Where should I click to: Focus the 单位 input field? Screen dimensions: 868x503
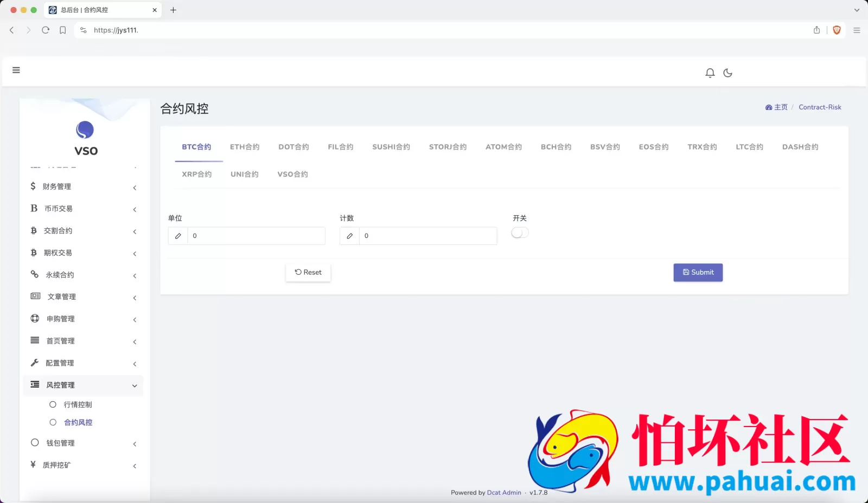coord(256,236)
